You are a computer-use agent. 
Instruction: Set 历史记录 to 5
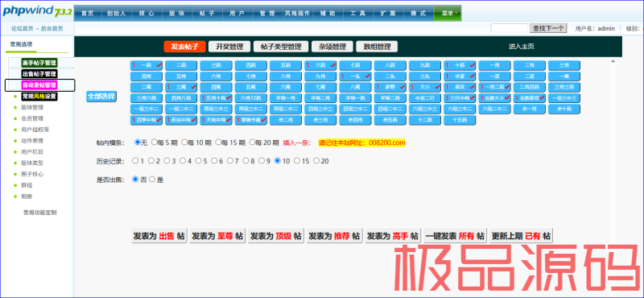(198, 161)
